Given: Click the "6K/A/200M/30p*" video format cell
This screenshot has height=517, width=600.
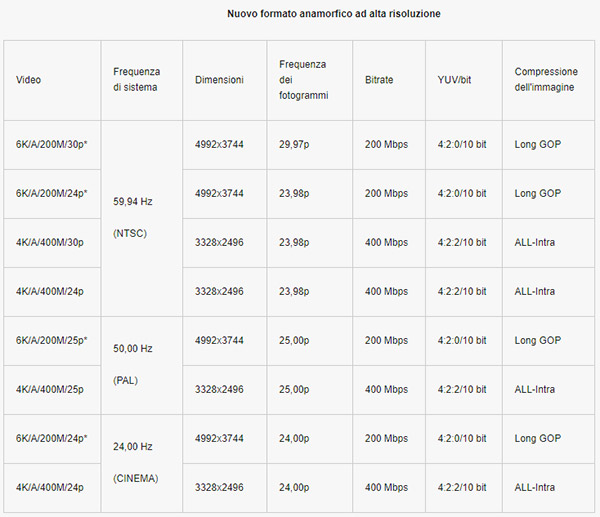Looking at the screenshot, I should (52, 144).
